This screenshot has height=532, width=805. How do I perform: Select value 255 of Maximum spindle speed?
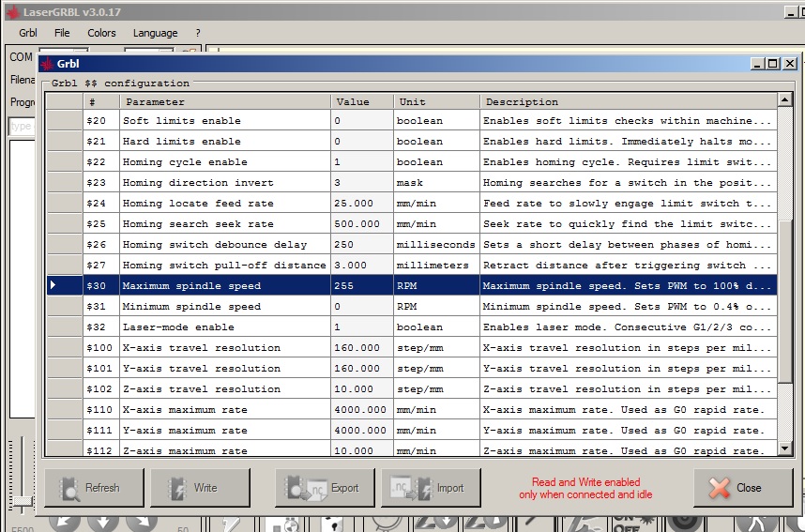point(362,285)
